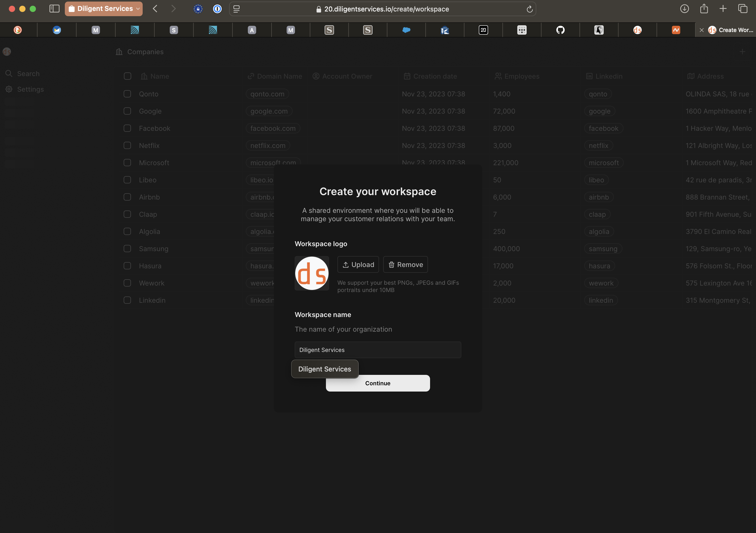The image size is (756, 533).
Task: Check the Airbnb row checkbox
Action: [x=127, y=197]
